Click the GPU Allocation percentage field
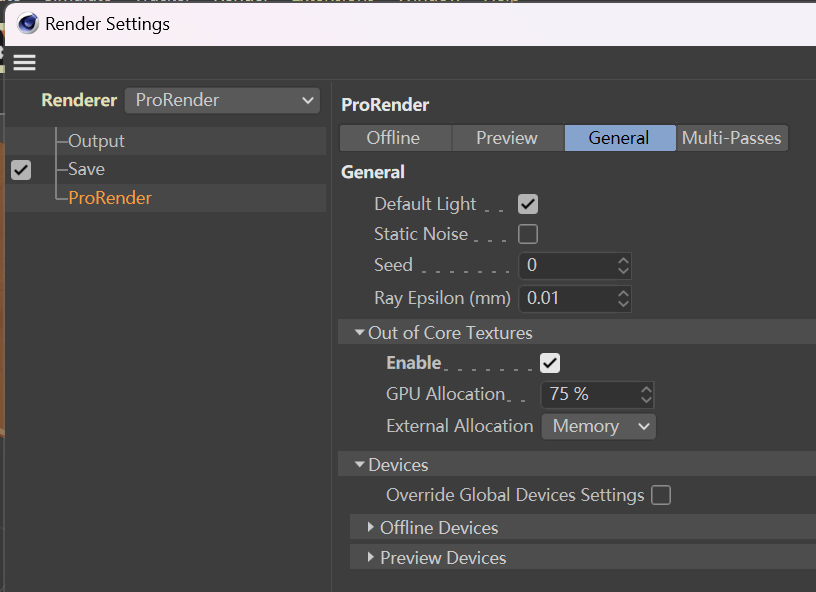816x592 pixels. (x=590, y=394)
